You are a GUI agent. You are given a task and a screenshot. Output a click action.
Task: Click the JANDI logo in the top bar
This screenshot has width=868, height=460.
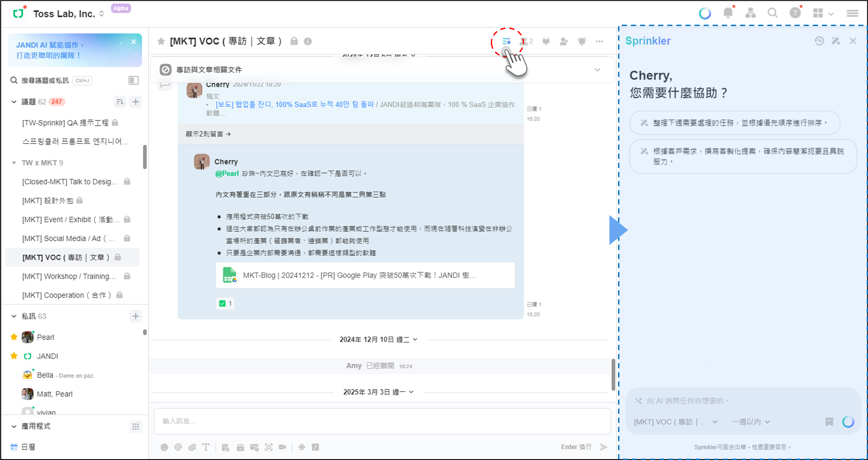click(x=18, y=13)
